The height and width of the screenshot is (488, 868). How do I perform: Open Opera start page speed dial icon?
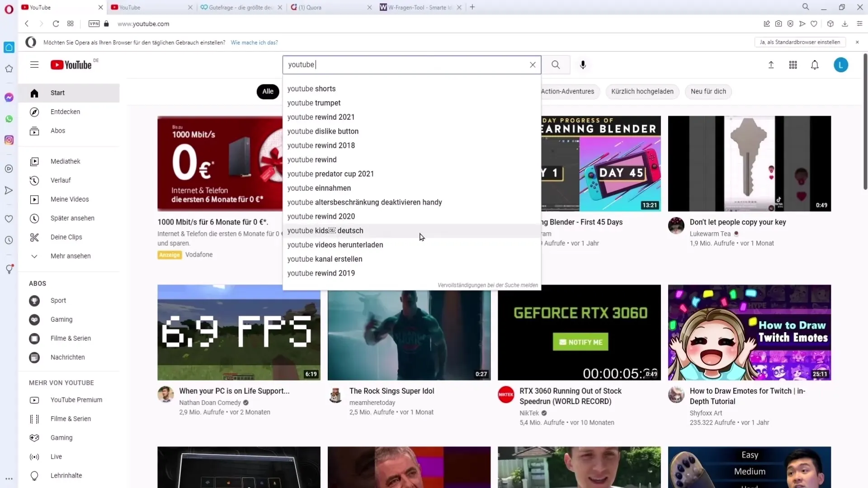tap(71, 23)
